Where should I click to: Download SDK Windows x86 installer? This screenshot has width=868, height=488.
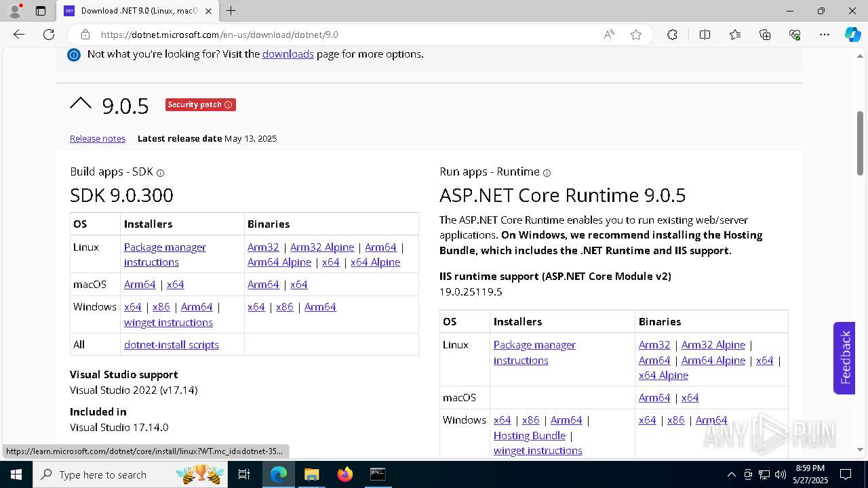(161, 307)
